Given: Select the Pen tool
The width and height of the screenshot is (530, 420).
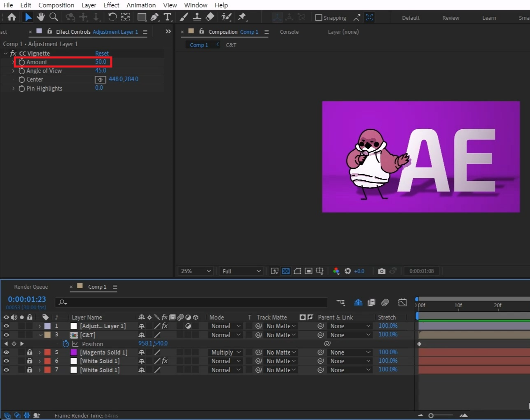Looking at the screenshot, I should (x=154, y=17).
